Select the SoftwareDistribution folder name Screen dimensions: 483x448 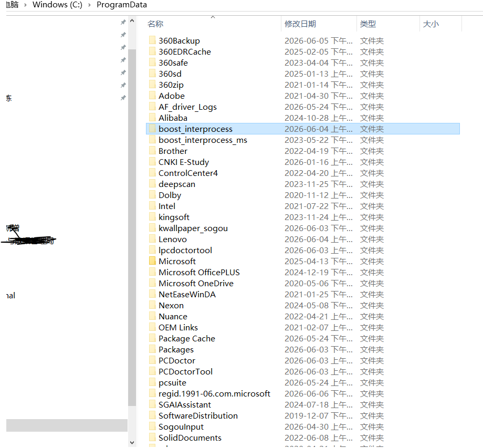pos(198,415)
